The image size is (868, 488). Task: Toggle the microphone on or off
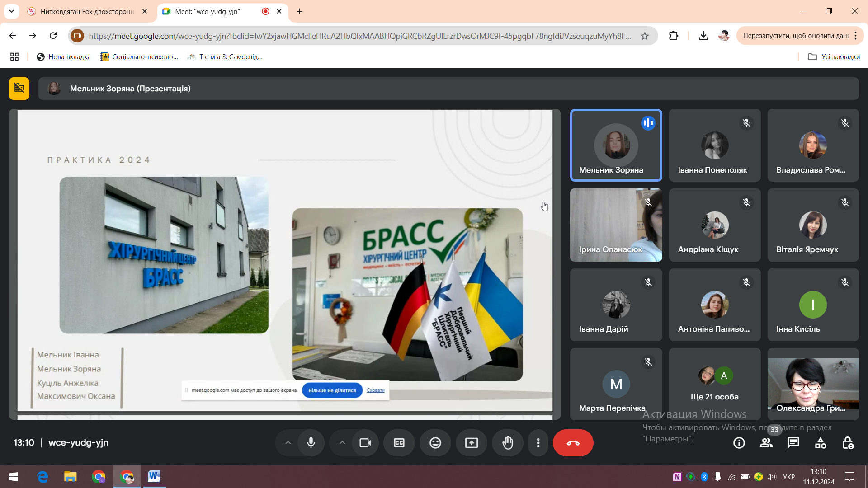tap(311, 443)
